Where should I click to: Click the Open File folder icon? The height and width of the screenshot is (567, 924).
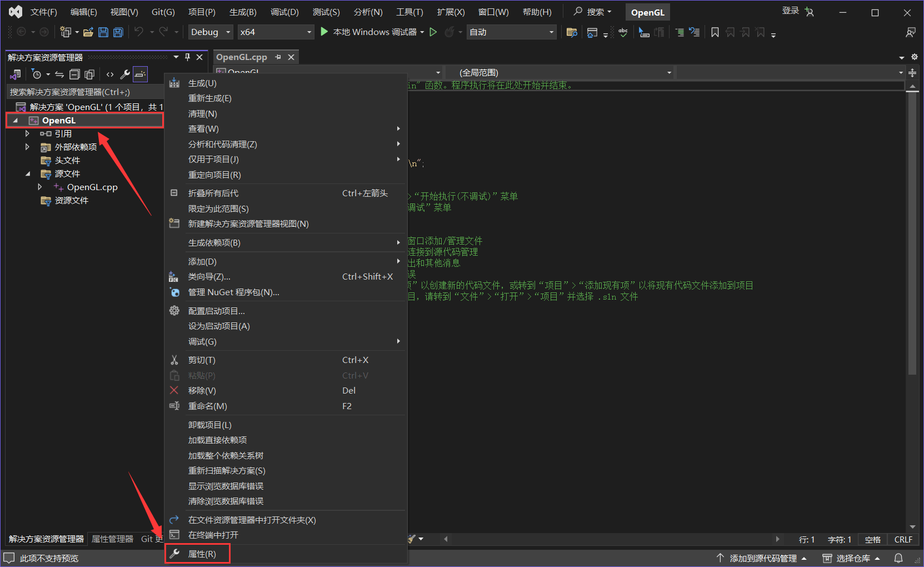[x=88, y=32]
